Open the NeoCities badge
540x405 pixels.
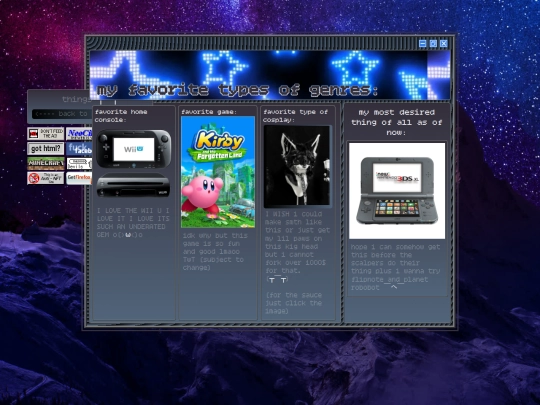click(79, 134)
